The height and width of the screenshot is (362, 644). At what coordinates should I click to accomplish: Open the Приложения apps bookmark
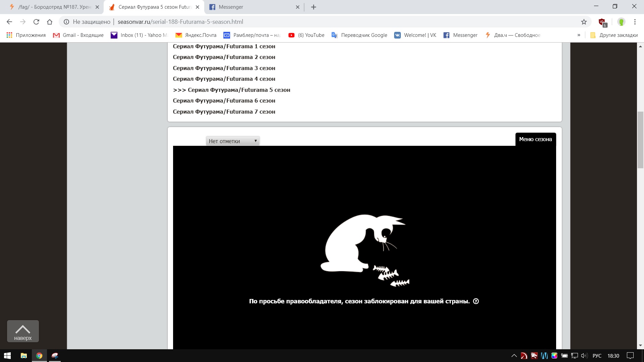[x=26, y=35]
